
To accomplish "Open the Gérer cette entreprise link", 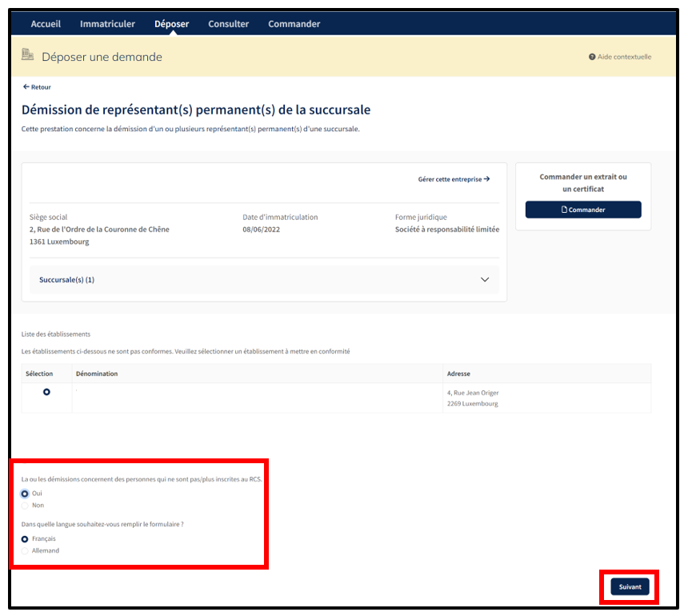I will 454,179.
